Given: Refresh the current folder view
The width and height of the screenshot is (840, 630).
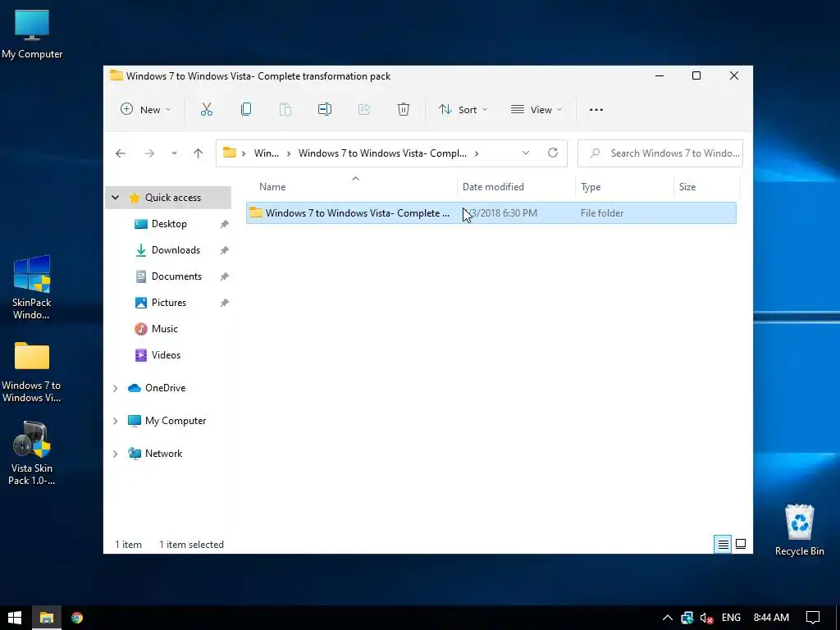Looking at the screenshot, I should [x=553, y=153].
